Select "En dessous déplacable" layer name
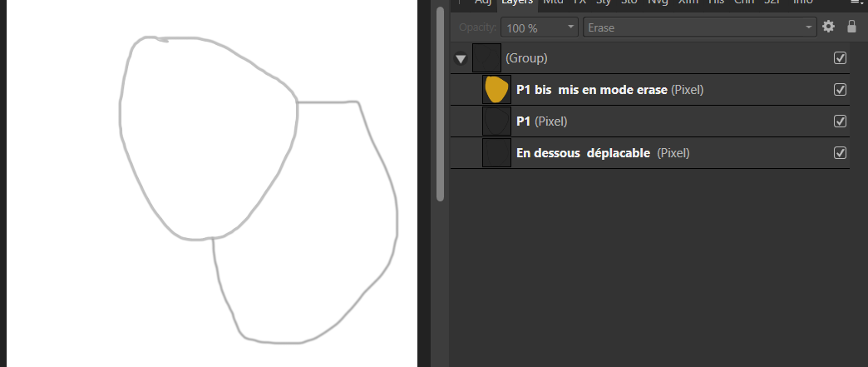This screenshot has height=367, width=868. 584,153
